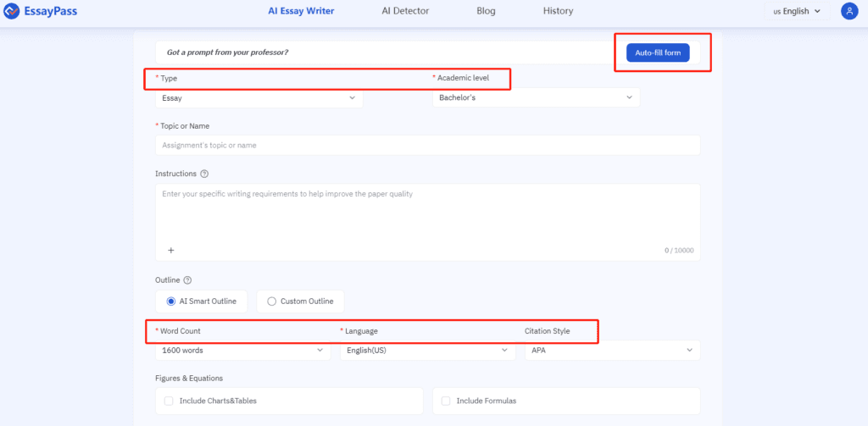The height and width of the screenshot is (426, 868).
Task: Enable Include Formulas checkbox
Action: click(x=446, y=401)
